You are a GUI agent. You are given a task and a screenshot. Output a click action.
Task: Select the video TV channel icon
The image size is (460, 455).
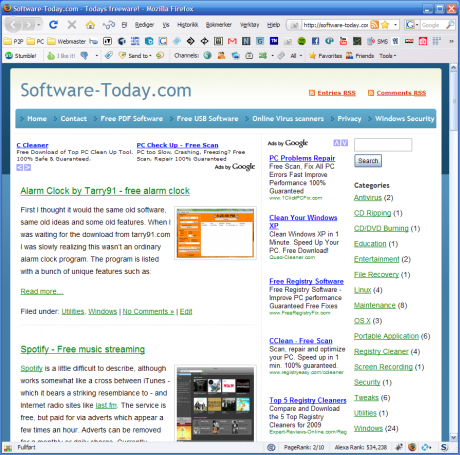pyautogui.click(x=249, y=55)
